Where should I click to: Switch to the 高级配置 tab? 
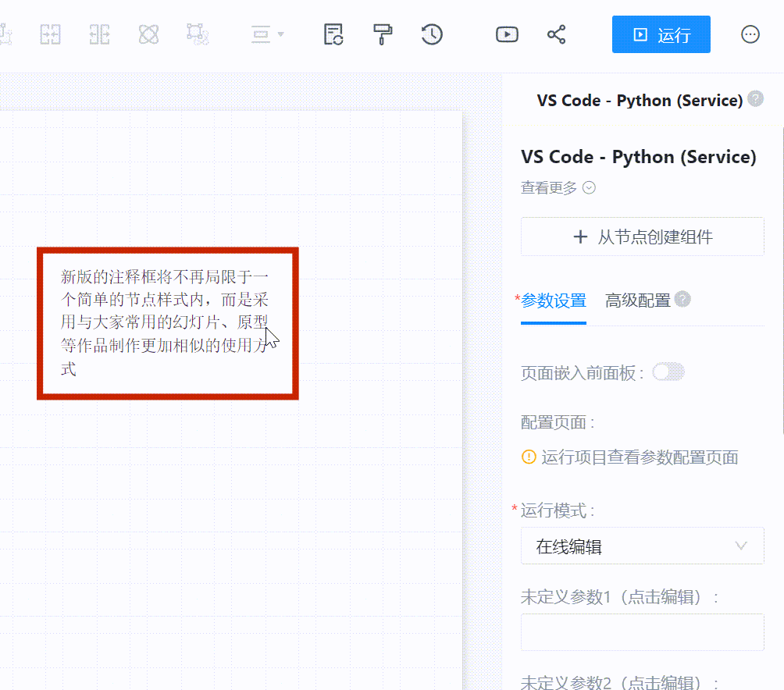(x=637, y=301)
